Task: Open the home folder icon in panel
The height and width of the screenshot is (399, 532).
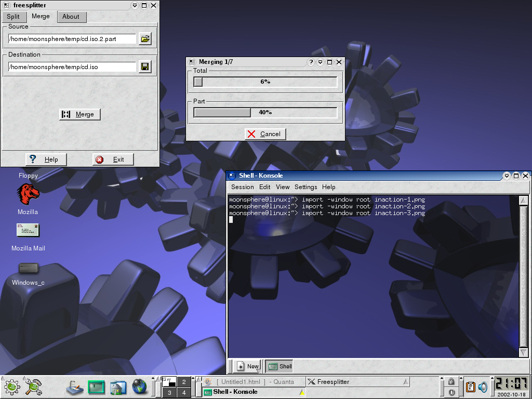Action: coord(117,387)
